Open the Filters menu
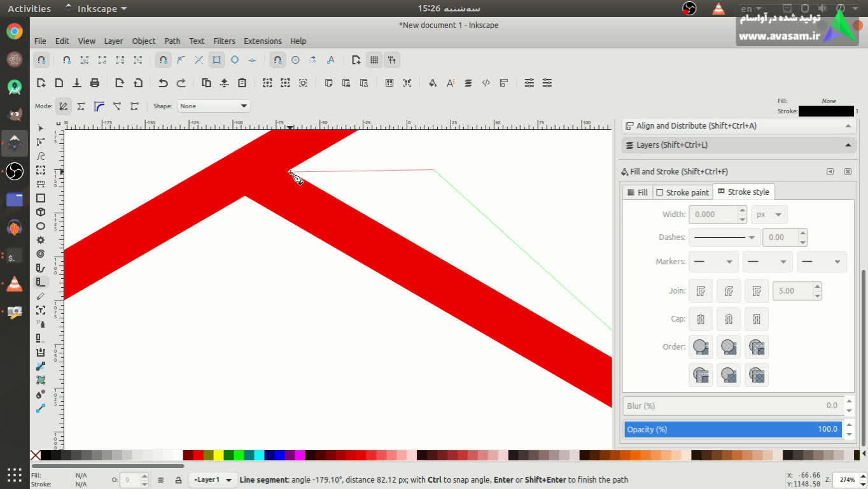Image resolution: width=868 pixels, height=489 pixels. pyautogui.click(x=224, y=41)
